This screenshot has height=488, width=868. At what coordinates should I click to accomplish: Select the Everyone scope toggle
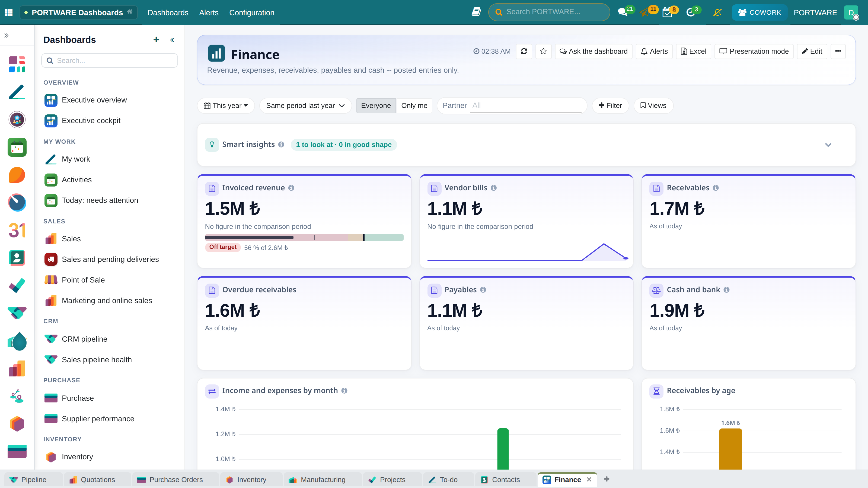(x=376, y=105)
